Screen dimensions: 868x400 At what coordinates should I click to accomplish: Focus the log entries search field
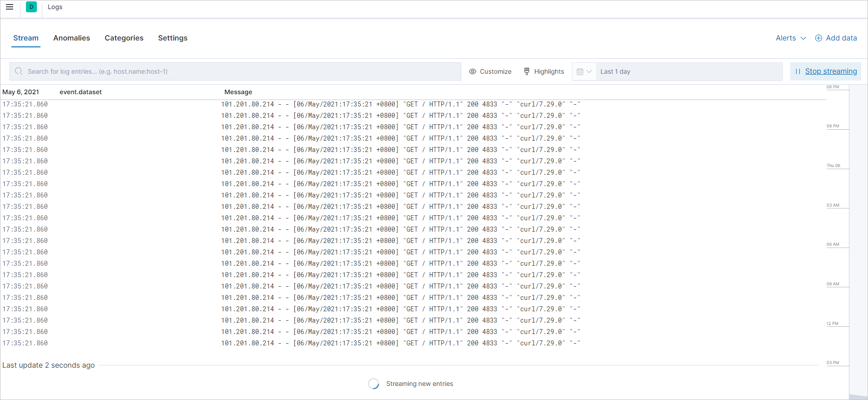235,71
